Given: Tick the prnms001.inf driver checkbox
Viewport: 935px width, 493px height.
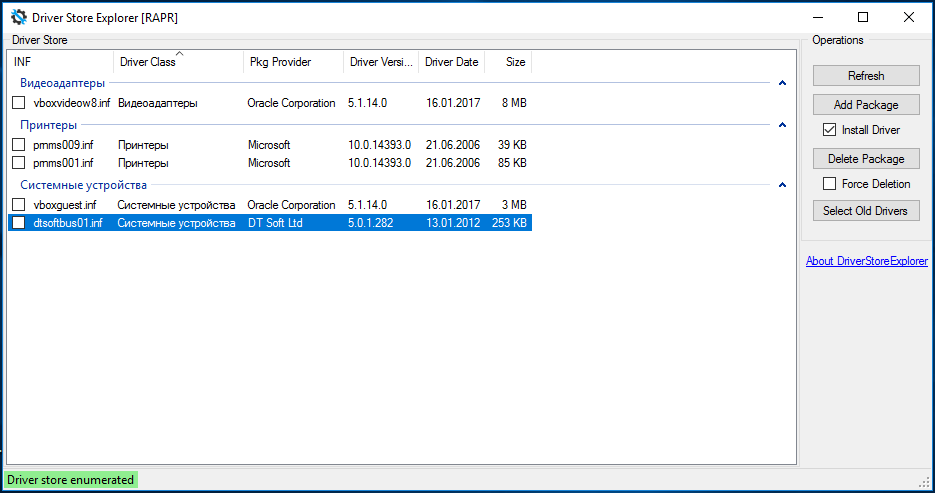Looking at the screenshot, I should click(x=18, y=163).
